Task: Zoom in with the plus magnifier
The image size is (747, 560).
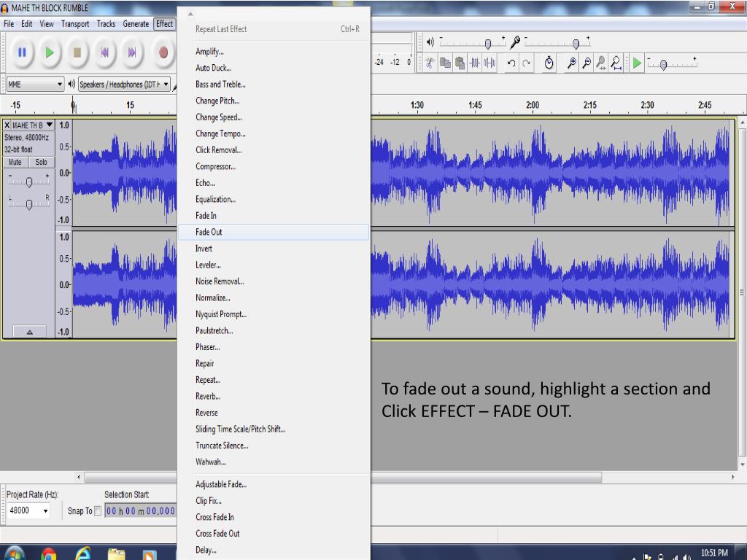Action: pyautogui.click(x=572, y=63)
